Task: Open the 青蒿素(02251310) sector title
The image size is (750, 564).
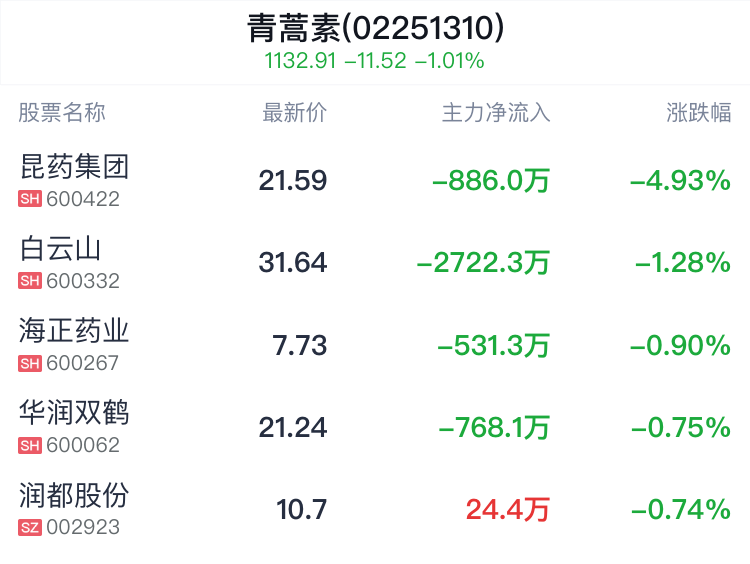Action: pyautogui.click(x=375, y=28)
